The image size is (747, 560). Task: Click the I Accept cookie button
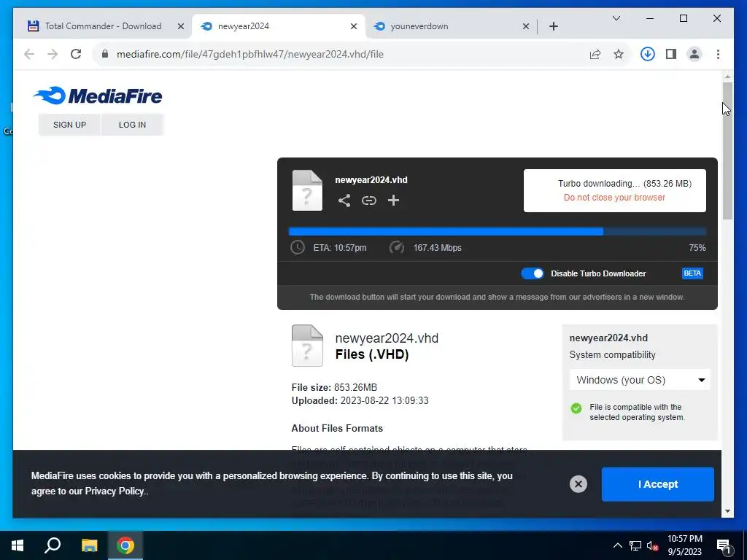658,484
